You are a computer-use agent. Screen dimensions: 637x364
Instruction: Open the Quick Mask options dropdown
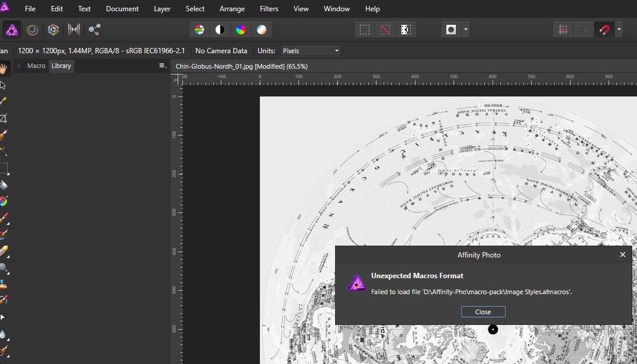pyautogui.click(x=465, y=30)
